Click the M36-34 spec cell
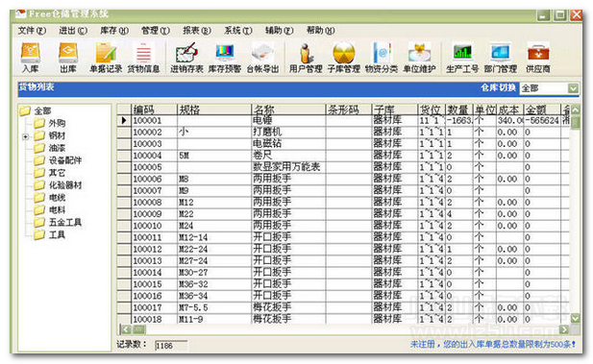 click(x=214, y=297)
